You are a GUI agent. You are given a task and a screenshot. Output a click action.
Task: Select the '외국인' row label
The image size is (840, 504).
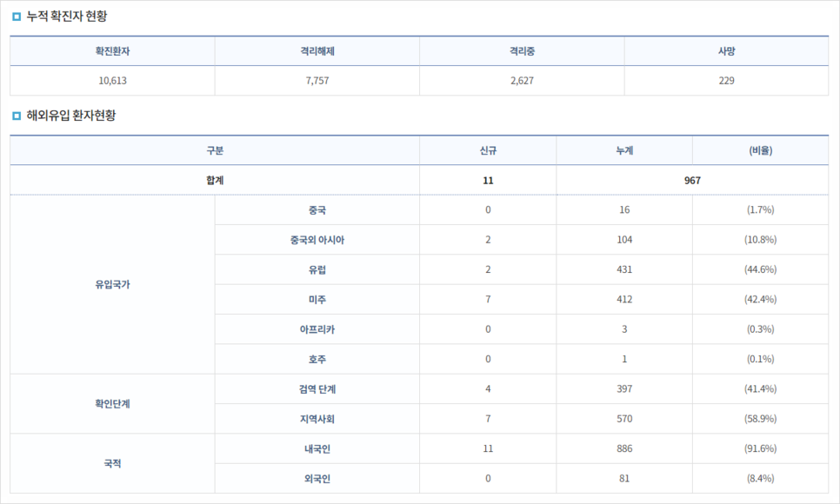317,479
